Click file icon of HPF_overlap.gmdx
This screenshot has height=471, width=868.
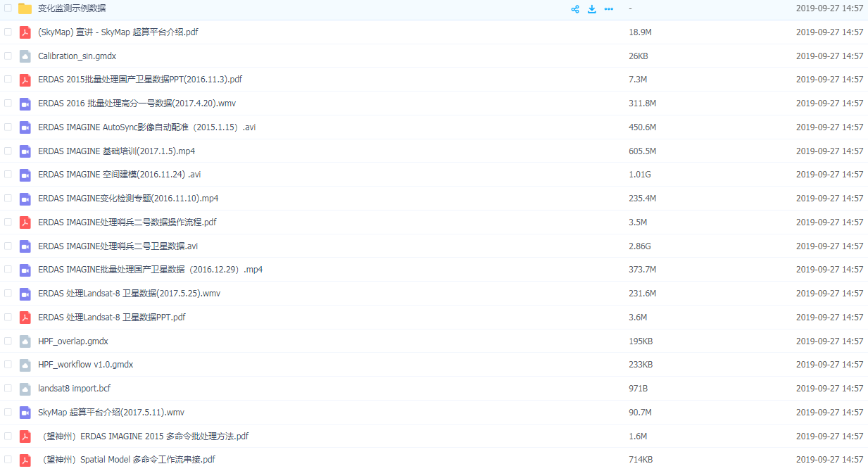[x=25, y=341]
